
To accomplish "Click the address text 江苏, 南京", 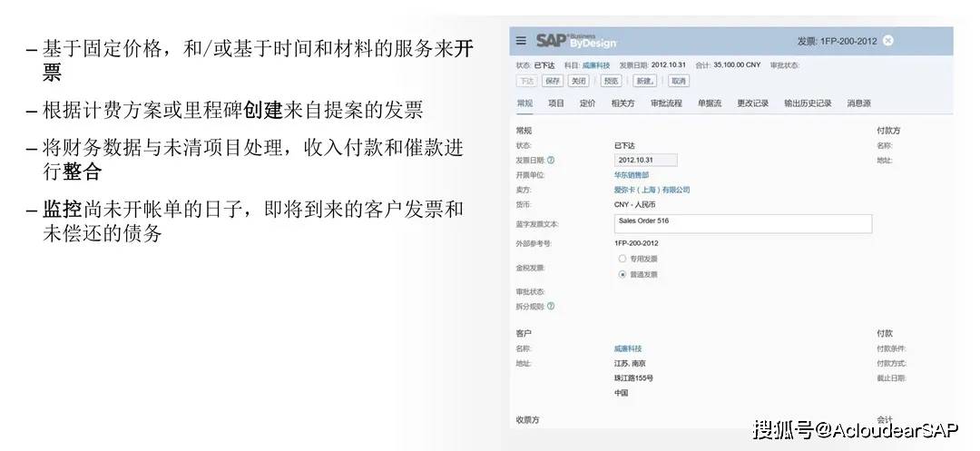I will pyautogui.click(x=630, y=364).
